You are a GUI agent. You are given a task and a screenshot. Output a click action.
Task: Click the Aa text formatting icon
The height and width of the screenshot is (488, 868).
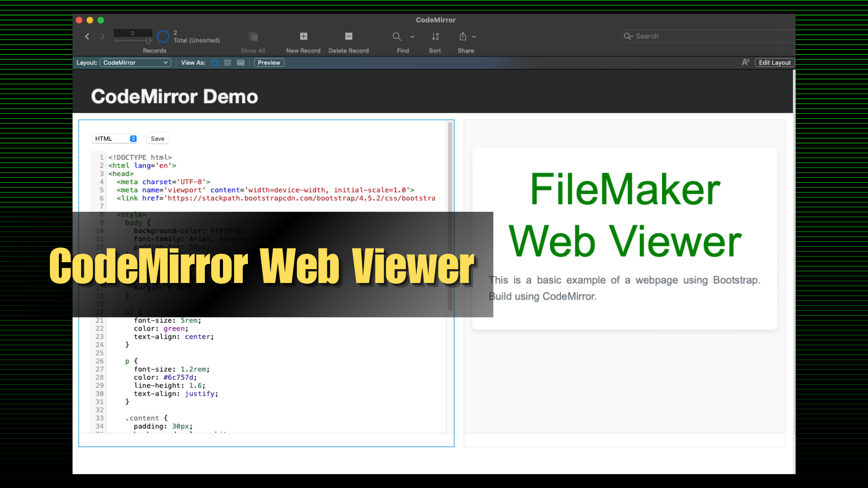click(745, 62)
